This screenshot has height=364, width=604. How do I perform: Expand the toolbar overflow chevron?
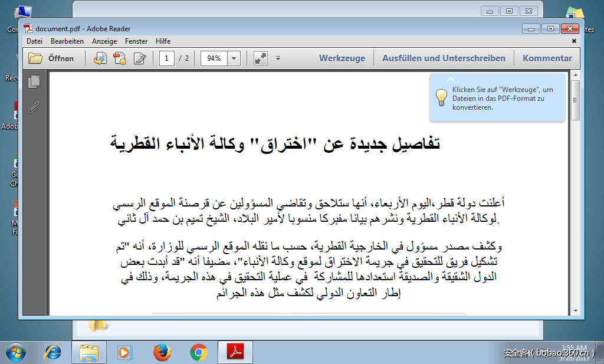point(277,58)
